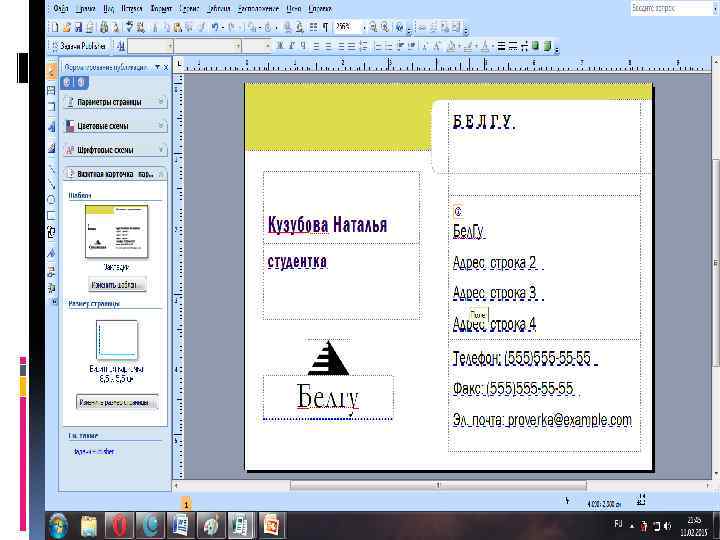
Task: Open the Формат menu
Action: [x=161, y=8]
